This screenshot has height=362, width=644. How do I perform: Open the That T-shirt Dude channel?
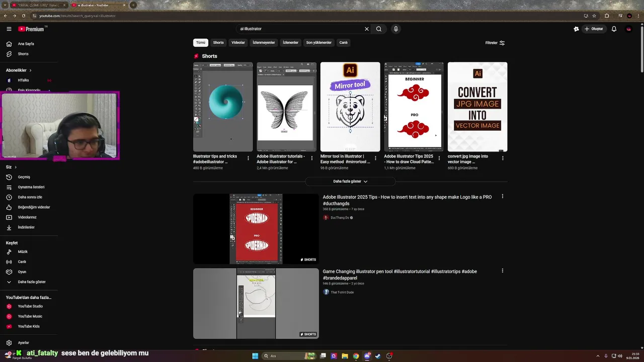pyautogui.click(x=342, y=292)
